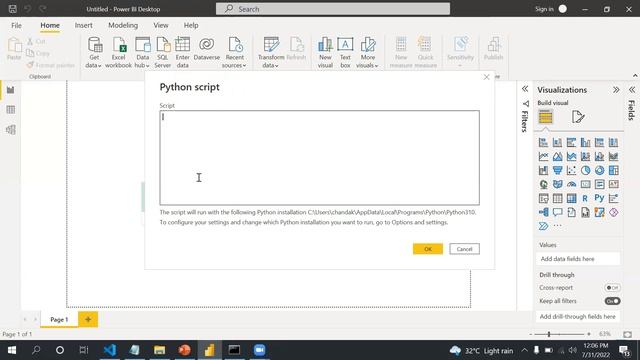
Task: Add a new page with plus button
Action: point(88,320)
